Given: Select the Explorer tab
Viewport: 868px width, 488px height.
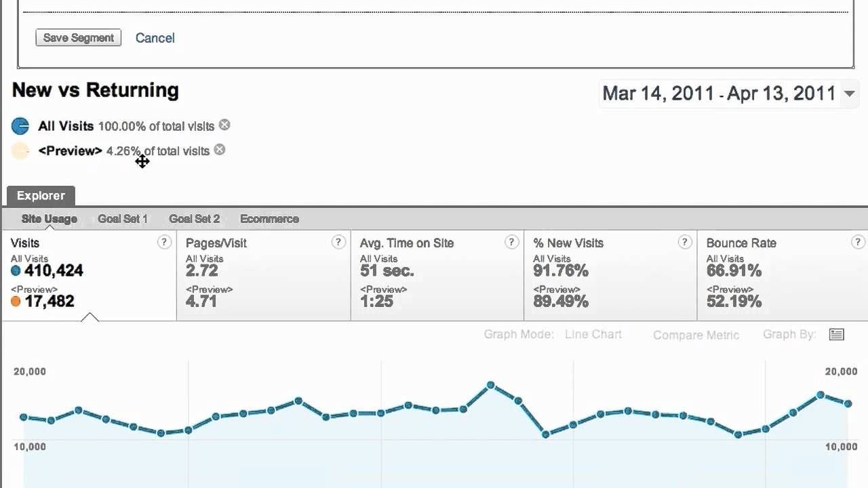Looking at the screenshot, I should tap(41, 196).
